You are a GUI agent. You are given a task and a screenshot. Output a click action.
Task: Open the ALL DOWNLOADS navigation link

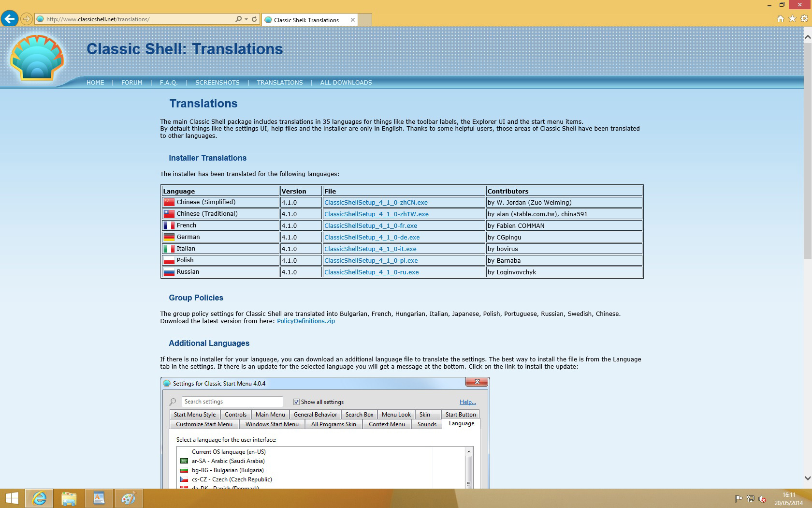pos(346,83)
